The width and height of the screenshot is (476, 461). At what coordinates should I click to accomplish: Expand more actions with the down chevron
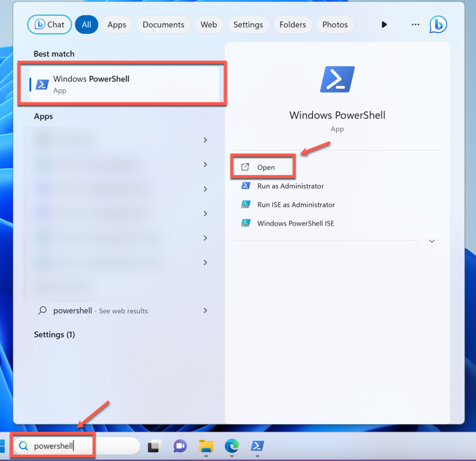point(432,241)
